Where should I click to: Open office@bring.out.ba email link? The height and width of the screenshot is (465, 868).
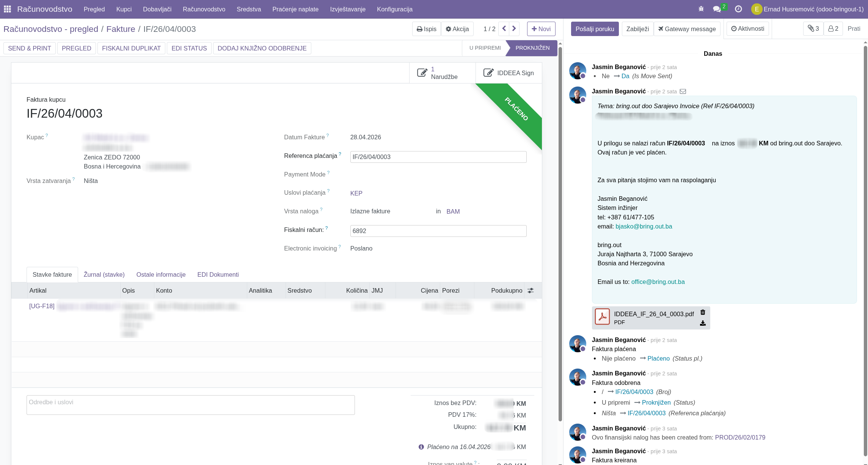[x=658, y=282]
